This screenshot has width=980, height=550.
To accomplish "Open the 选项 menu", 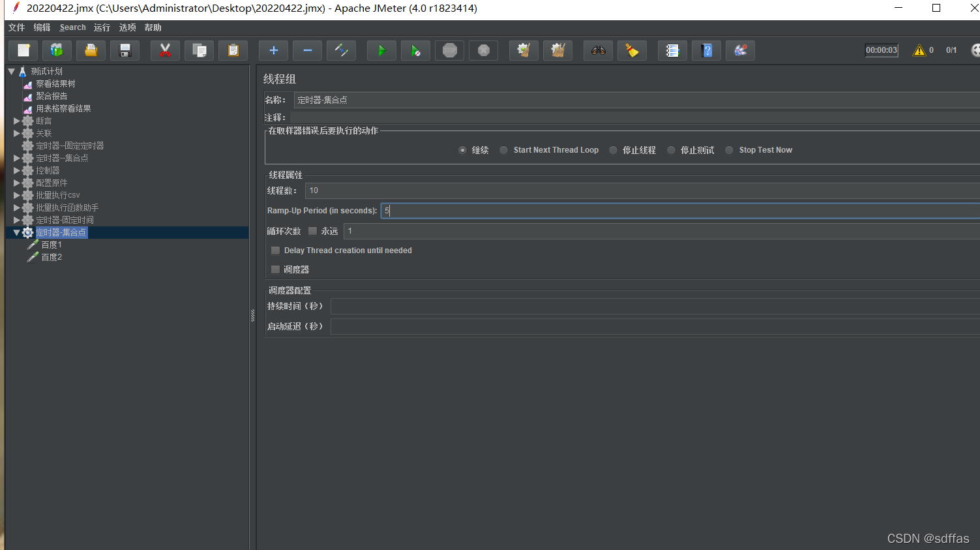I will pyautogui.click(x=127, y=27).
